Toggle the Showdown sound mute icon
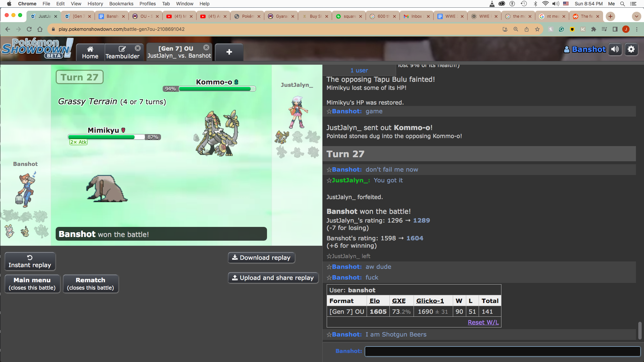Viewport: 644px width, 362px height. 615,49
